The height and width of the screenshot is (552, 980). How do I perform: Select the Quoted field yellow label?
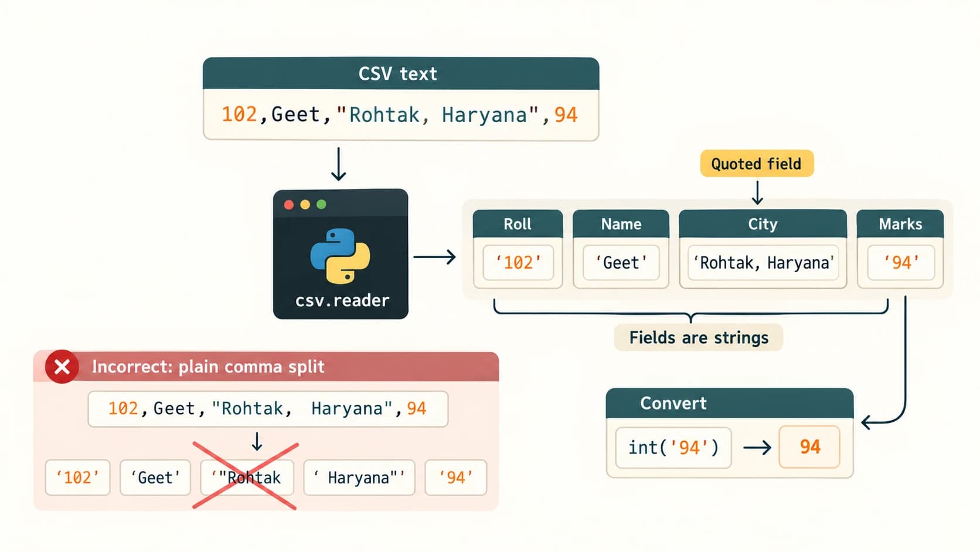point(757,164)
